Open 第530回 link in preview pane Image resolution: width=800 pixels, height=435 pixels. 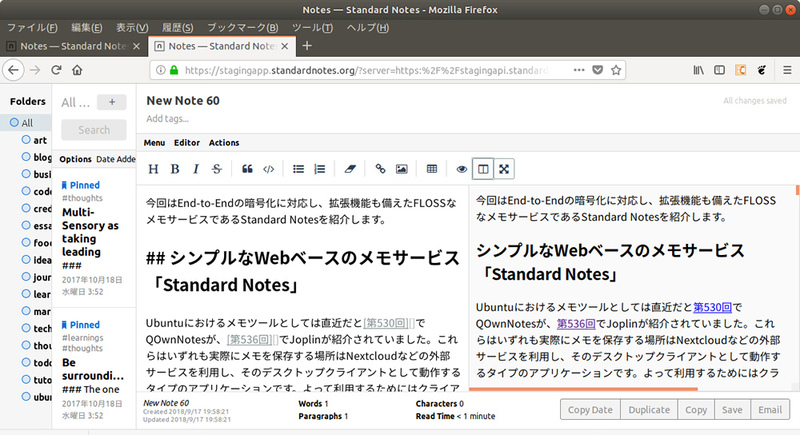point(712,307)
